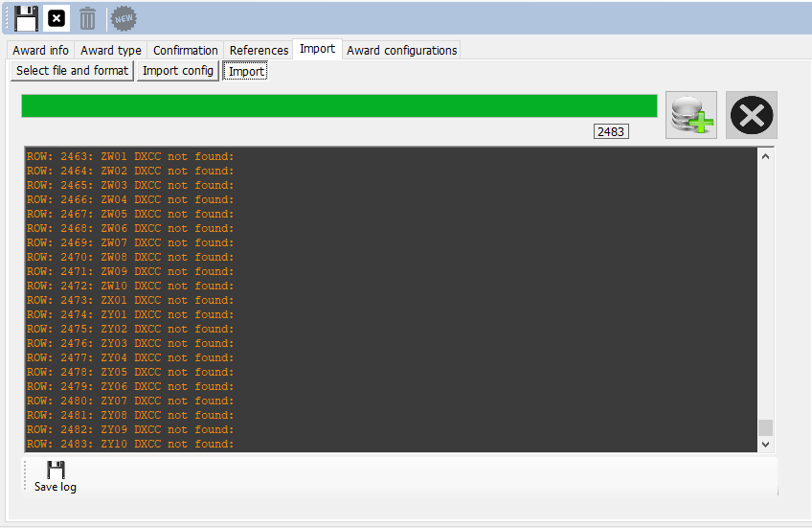Click log line ROW 2478 ZY05
Screen dimensions: 812x528
(130, 372)
